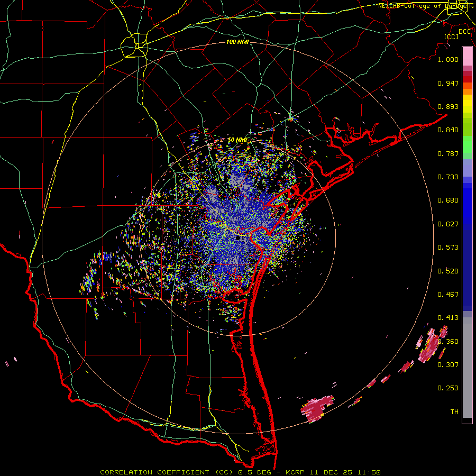Select the 0.360 scale value
Viewport: 476px width, 476px height.
[448, 342]
